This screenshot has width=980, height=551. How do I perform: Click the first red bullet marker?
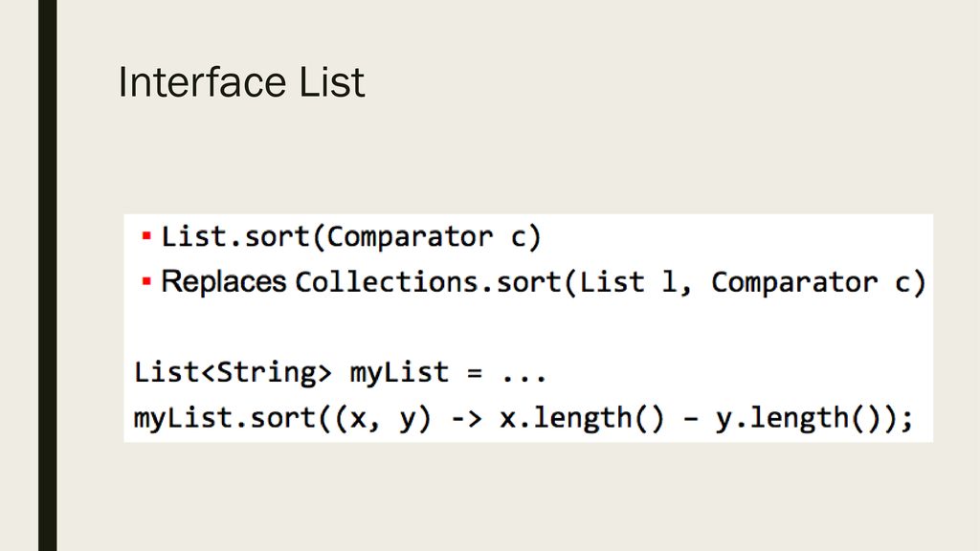[x=146, y=236]
